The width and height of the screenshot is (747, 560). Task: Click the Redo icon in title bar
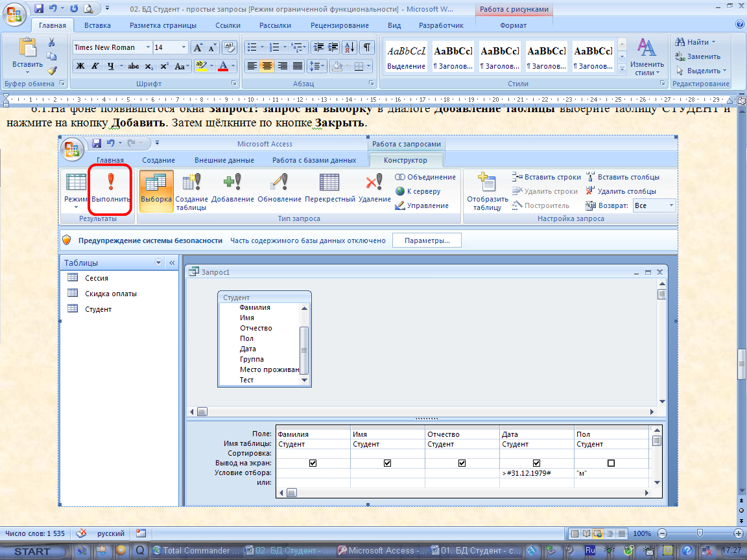pos(74,8)
